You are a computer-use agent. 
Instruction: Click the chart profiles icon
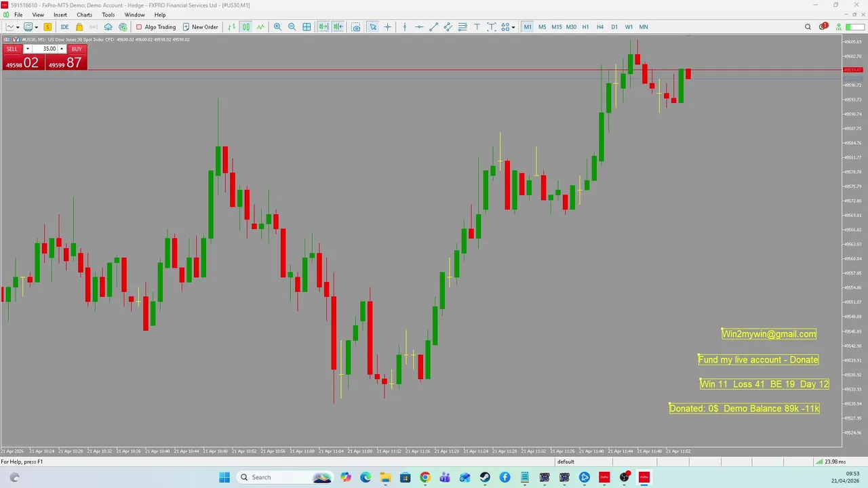(28, 27)
